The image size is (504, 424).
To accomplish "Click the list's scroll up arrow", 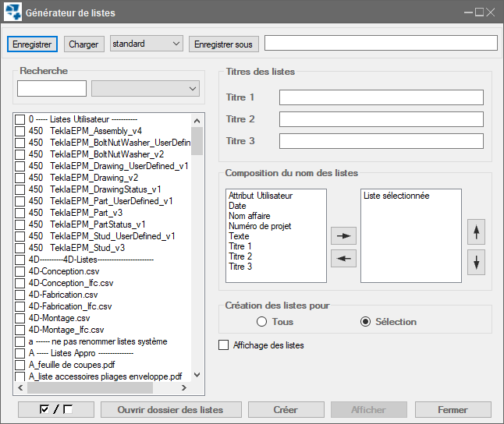I will tap(197, 121).
